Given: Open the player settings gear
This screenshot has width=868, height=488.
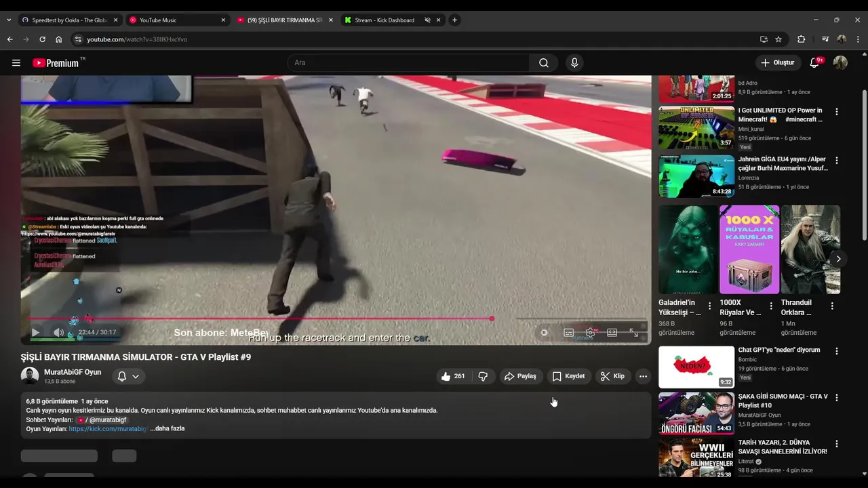Looking at the screenshot, I should [591, 332].
